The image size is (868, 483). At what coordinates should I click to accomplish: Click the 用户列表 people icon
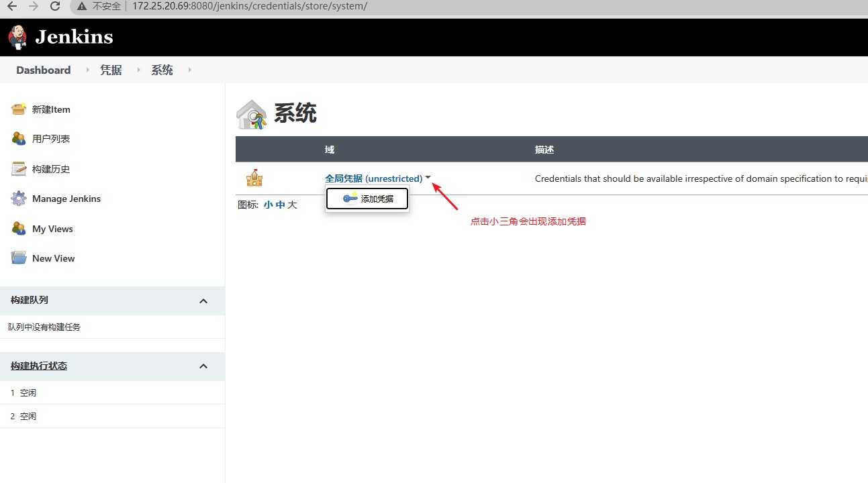click(x=19, y=139)
